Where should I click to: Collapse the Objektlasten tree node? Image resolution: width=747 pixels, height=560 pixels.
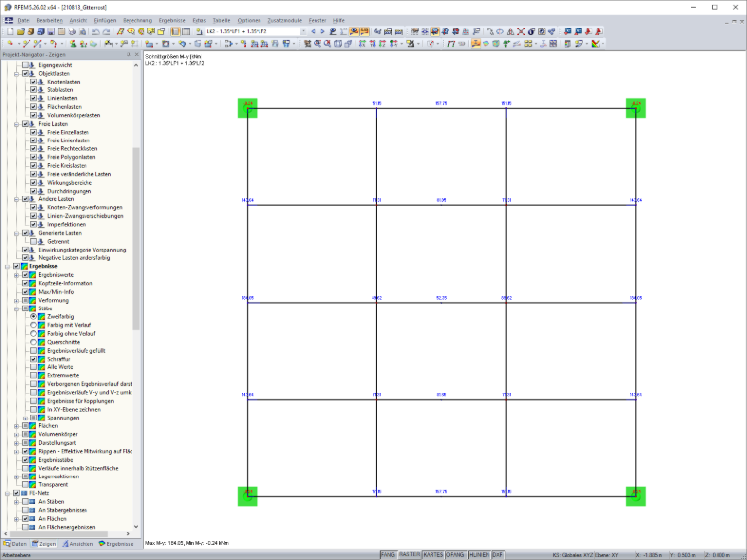(16, 74)
